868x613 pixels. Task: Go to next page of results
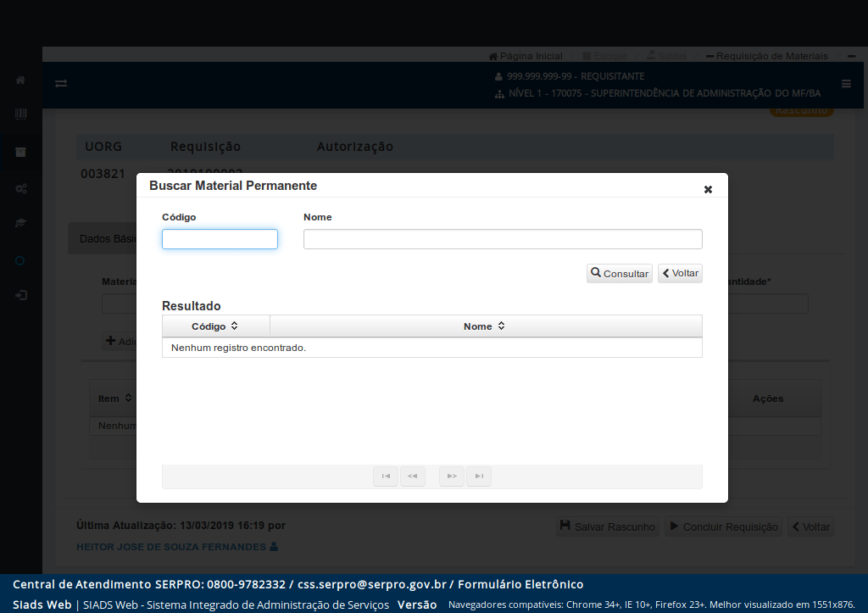[452, 476]
